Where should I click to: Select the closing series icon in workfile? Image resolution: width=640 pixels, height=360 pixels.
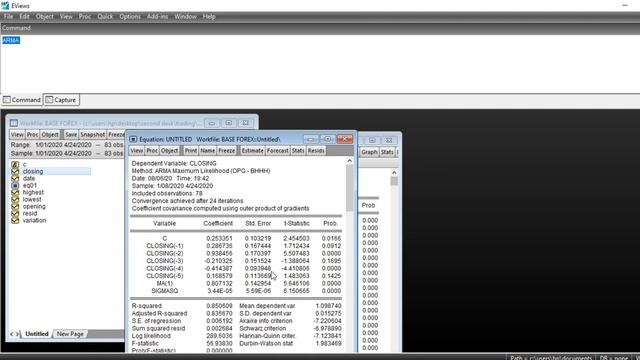[15, 171]
